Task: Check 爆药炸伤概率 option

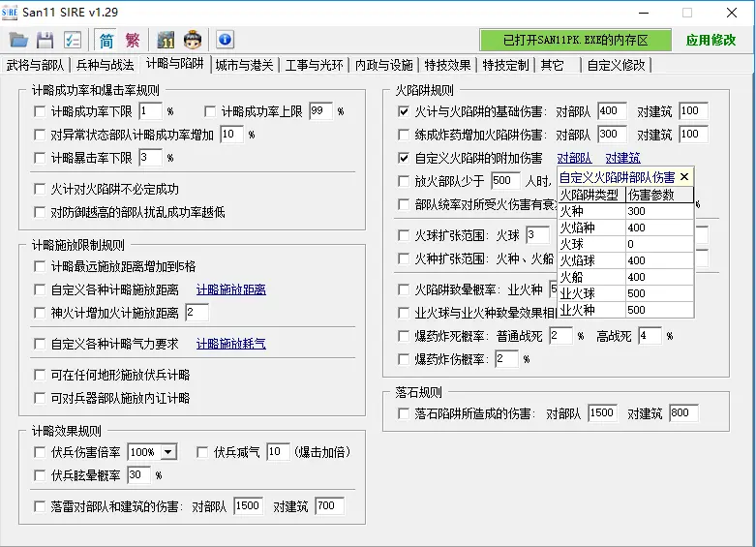Action: tap(404, 359)
